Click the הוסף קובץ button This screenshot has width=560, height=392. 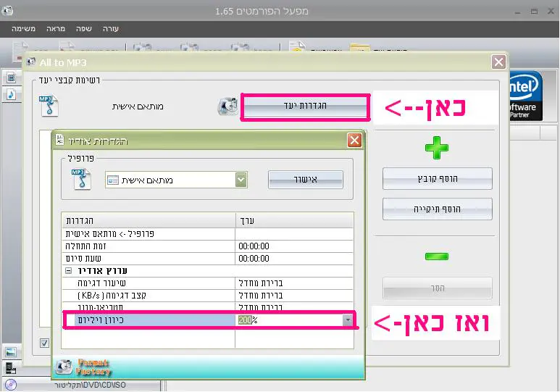coord(437,178)
